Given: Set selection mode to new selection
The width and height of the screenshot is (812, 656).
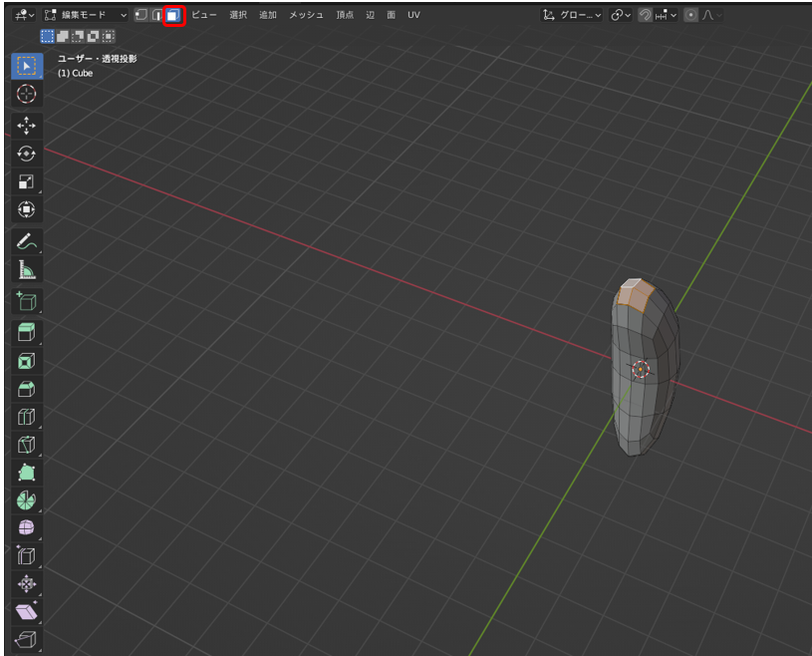Looking at the screenshot, I should (x=47, y=36).
